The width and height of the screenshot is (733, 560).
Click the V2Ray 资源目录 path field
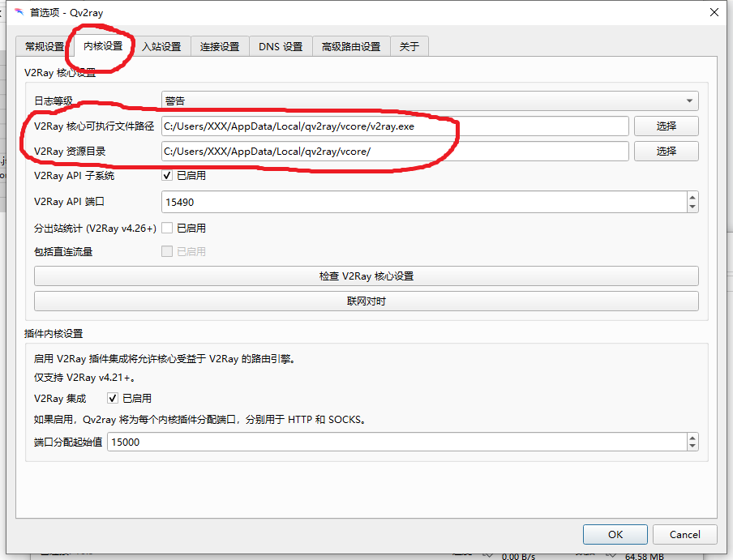[395, 152]
